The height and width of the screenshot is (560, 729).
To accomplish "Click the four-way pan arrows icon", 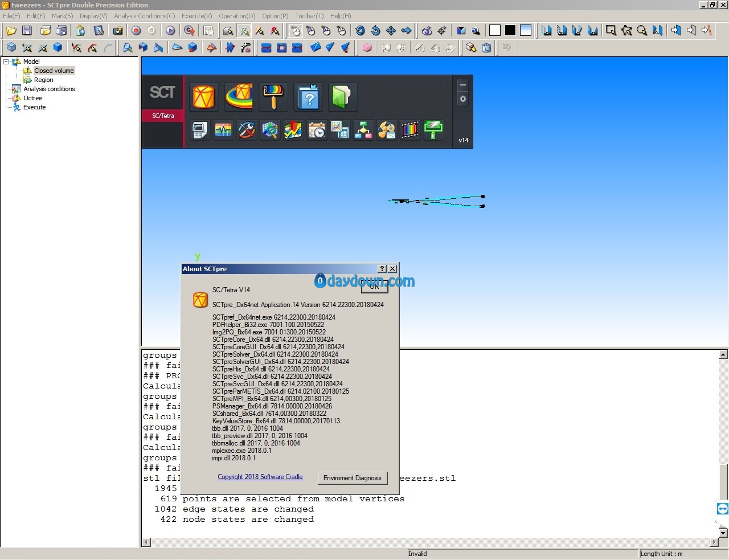I will click(x=391, y=31).
